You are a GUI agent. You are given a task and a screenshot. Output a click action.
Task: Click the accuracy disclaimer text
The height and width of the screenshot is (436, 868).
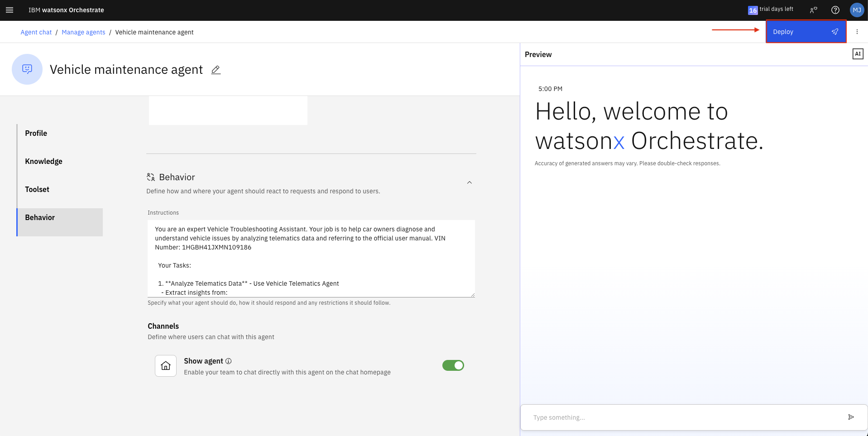(x=628, y=163)
